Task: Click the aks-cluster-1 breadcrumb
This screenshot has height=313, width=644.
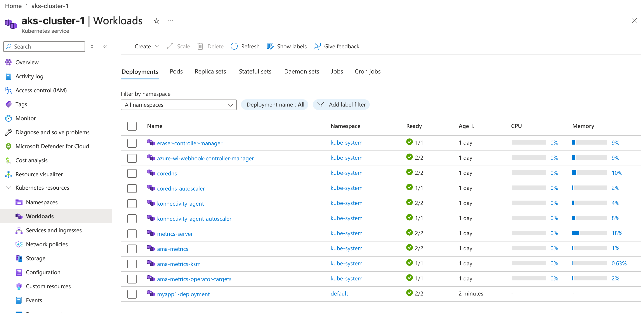Action: [50, 6]
